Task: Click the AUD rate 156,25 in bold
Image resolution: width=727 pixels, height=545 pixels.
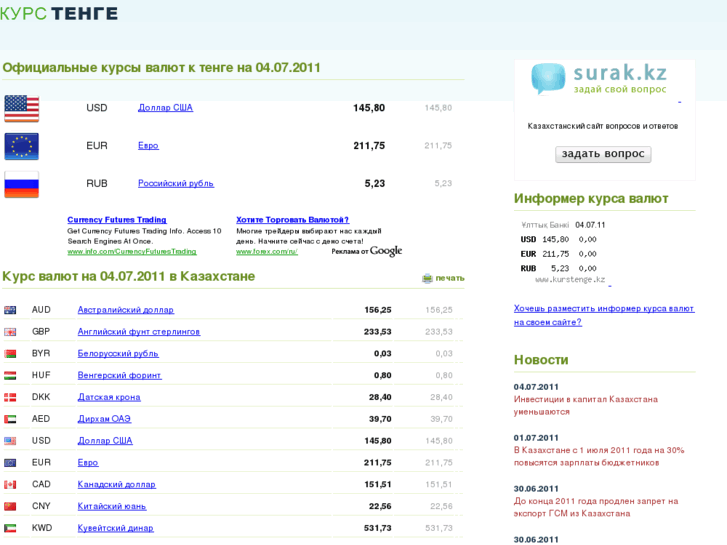Action: click(377, 310)
